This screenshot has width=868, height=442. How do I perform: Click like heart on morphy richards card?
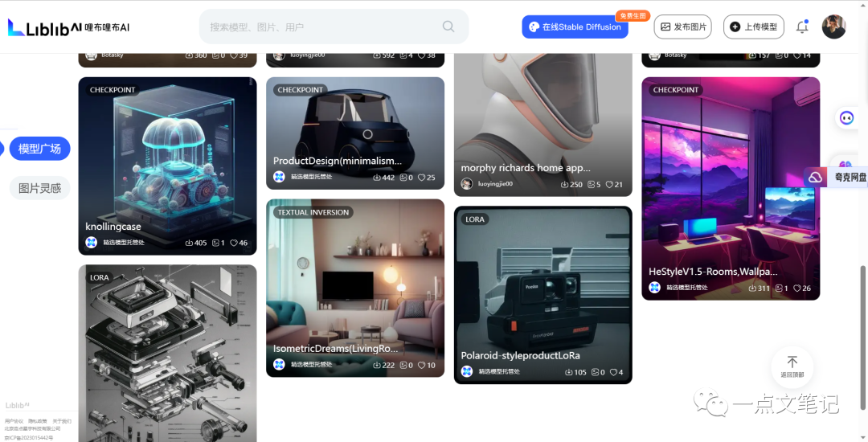tap(609, 184)
